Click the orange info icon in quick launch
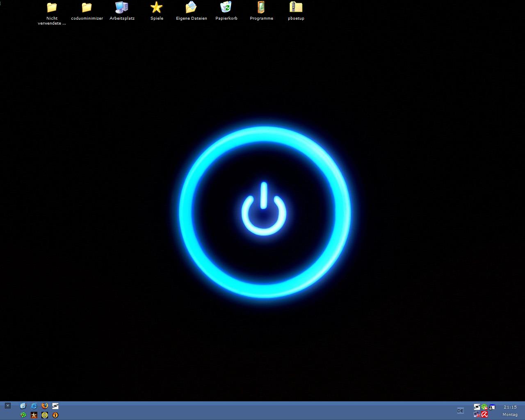 pyautogui.click(x=55, y=415)
